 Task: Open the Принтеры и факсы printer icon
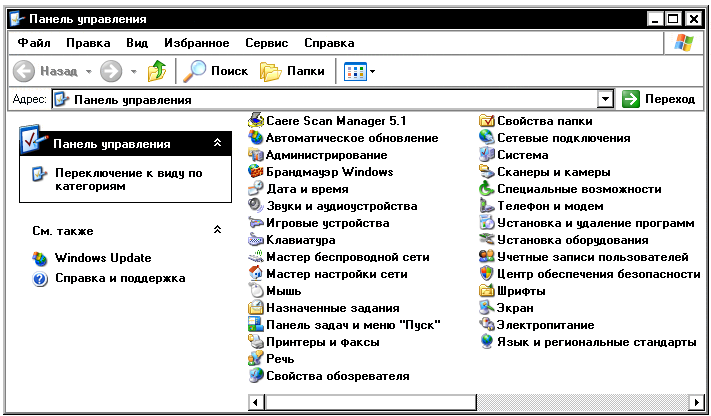point(256,342)
